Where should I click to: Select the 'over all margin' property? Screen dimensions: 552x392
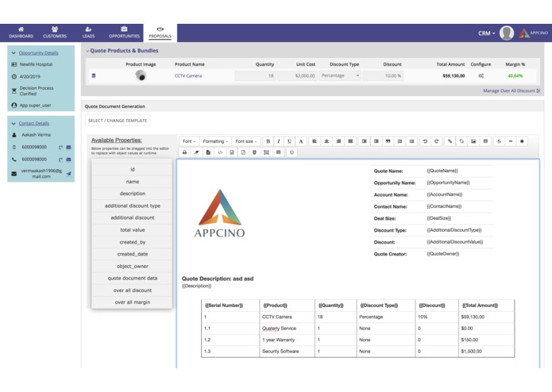click(133, 302)
